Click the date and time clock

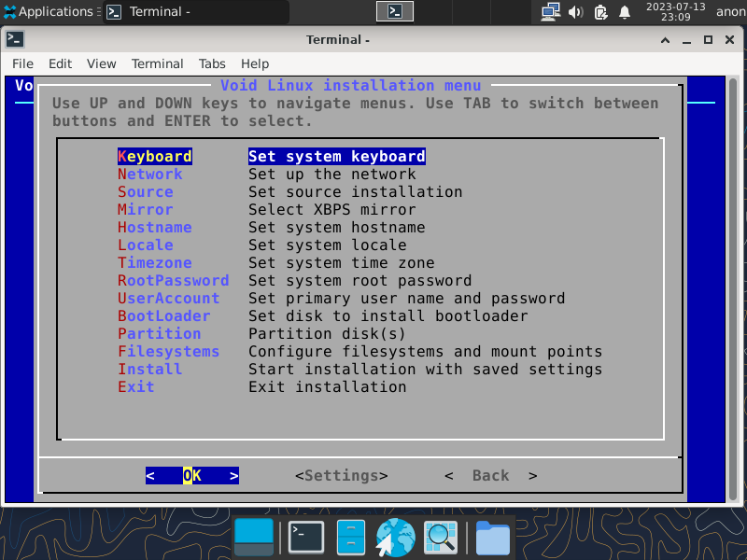point(675,12)
